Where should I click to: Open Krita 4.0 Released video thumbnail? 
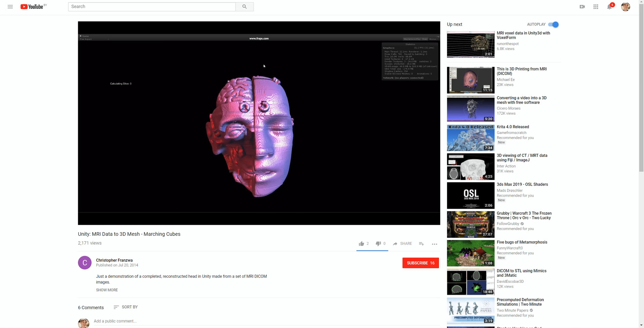[x=471, y=138]
